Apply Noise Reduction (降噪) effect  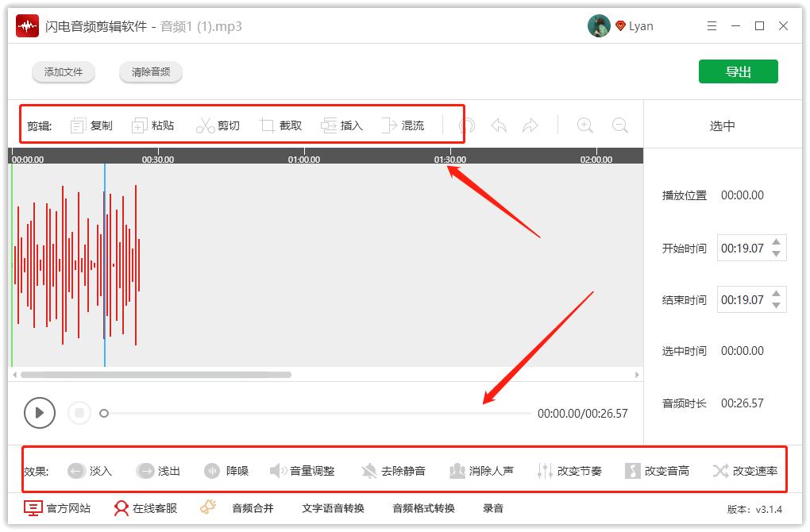[x=226, y=471]
